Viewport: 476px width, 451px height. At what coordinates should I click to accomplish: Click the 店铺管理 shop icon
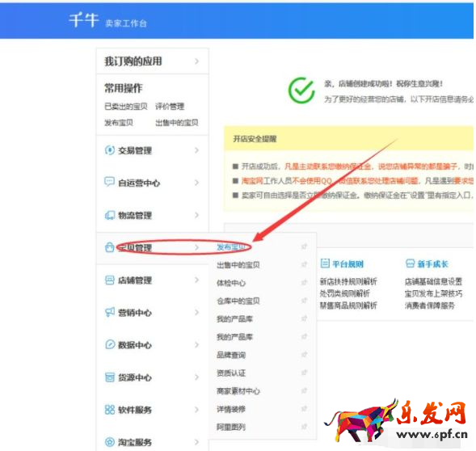[x=110, y=280]
